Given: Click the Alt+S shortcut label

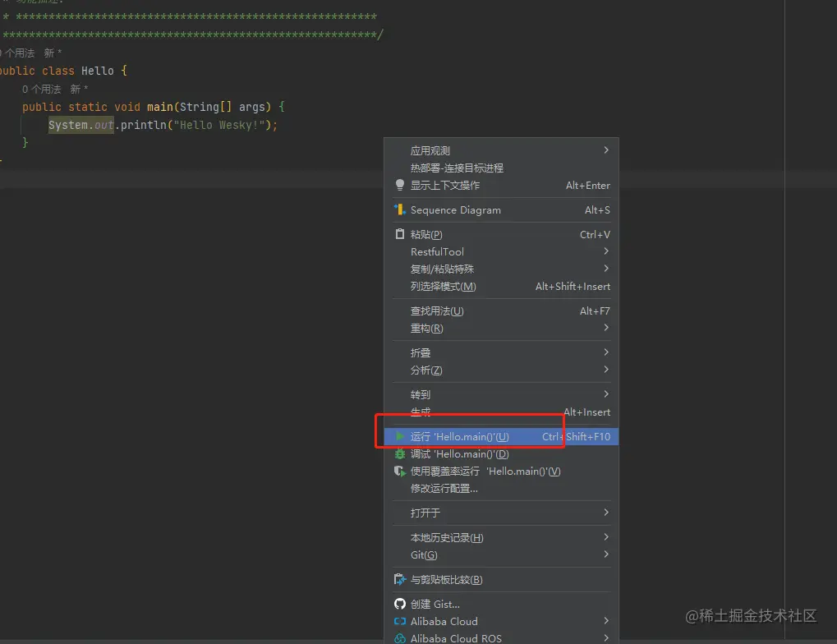Looking at the screenshot, I should [597, 209].
